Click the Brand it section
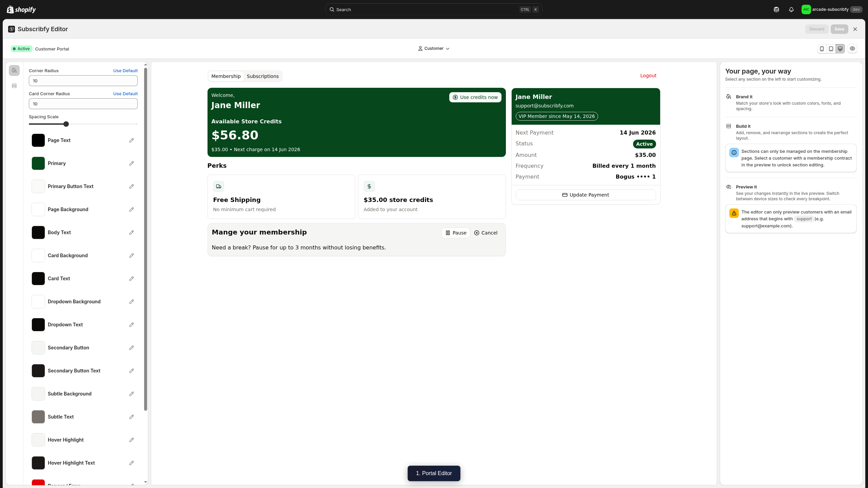868x488 pixels. (x=791, y=102)
